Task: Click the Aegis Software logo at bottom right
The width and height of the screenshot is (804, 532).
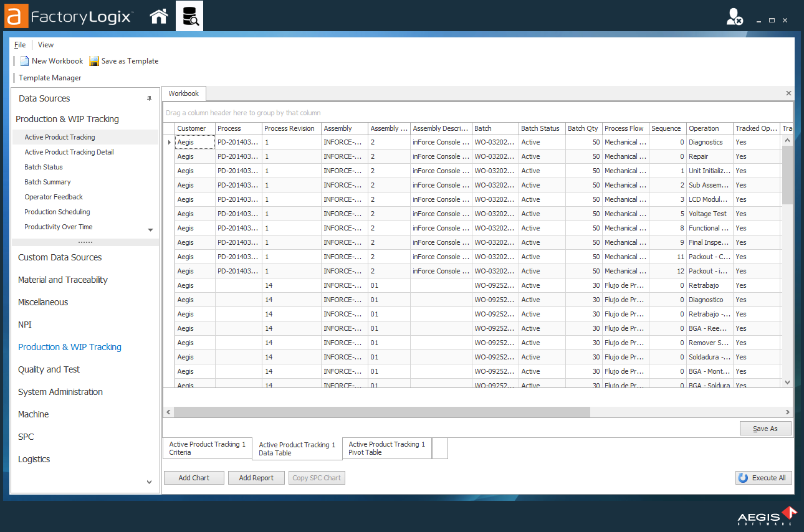Action: (x=767, y=516)
